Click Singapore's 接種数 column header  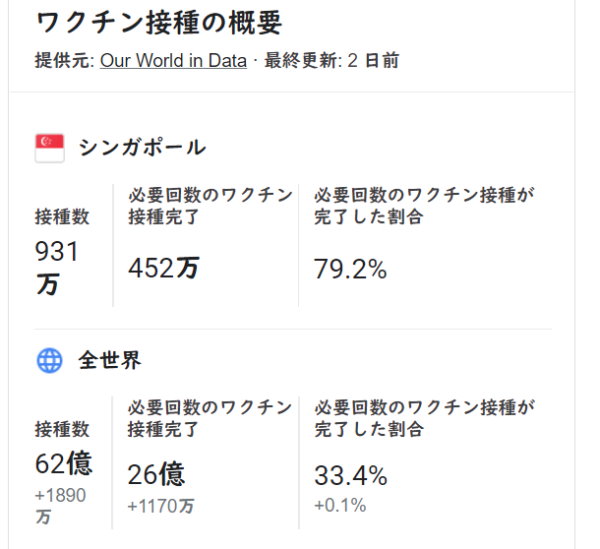click(62, 216)
